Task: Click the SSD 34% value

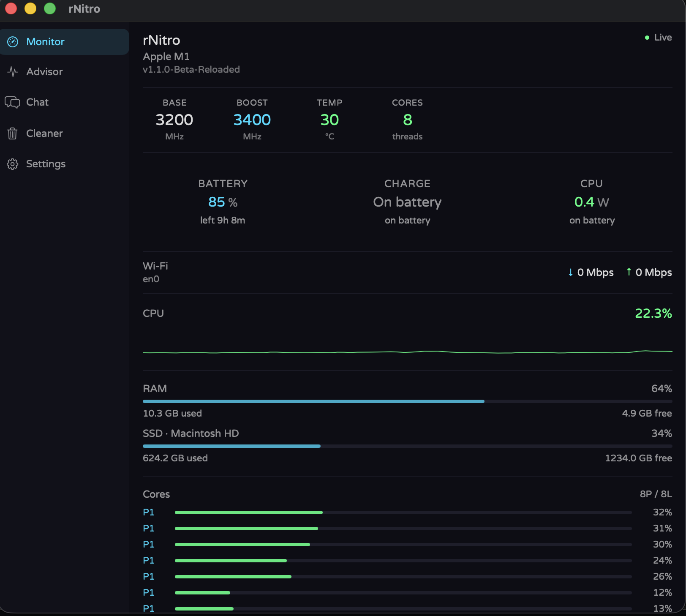Action: coord(661,433)
